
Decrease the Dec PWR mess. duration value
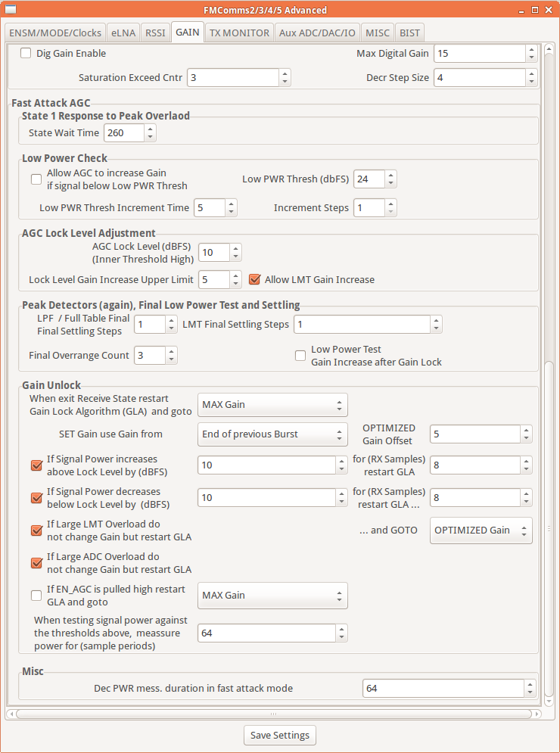[530, 692]
